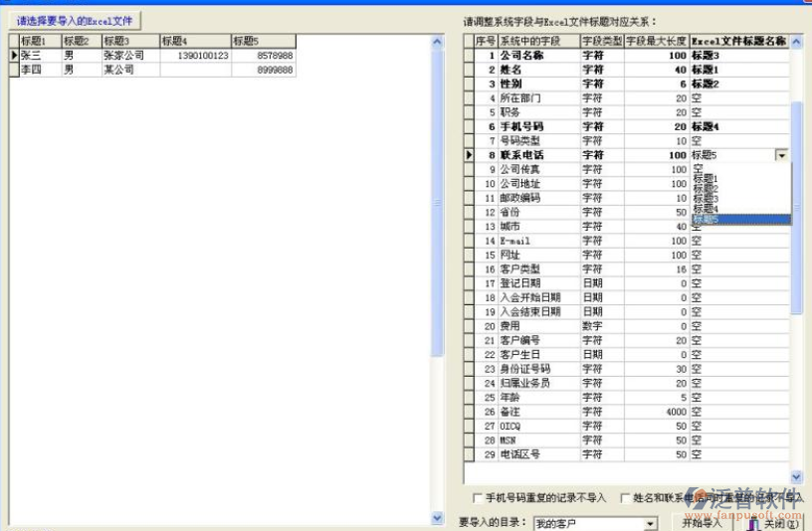Click the current-row arrow for row 8 联系电话
This screenshot has height=531, width=812.
coord(469,155)
